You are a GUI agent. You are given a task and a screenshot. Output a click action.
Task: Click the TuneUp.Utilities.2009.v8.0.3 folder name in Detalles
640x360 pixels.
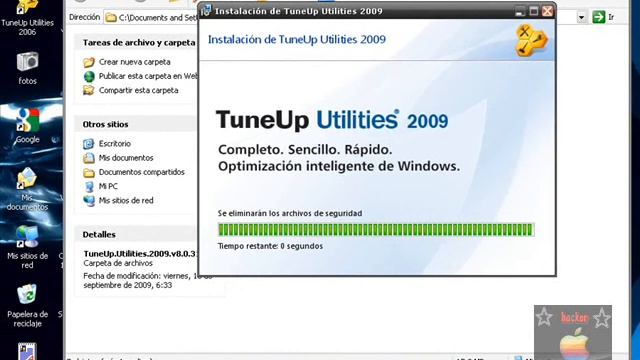pyautogui.click(x=140, y=253)
